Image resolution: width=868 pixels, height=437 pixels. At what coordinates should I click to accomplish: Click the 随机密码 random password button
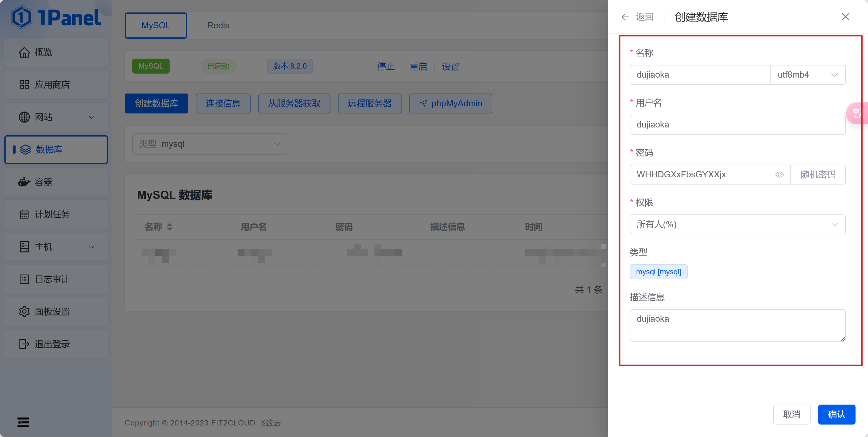[818, 175]
